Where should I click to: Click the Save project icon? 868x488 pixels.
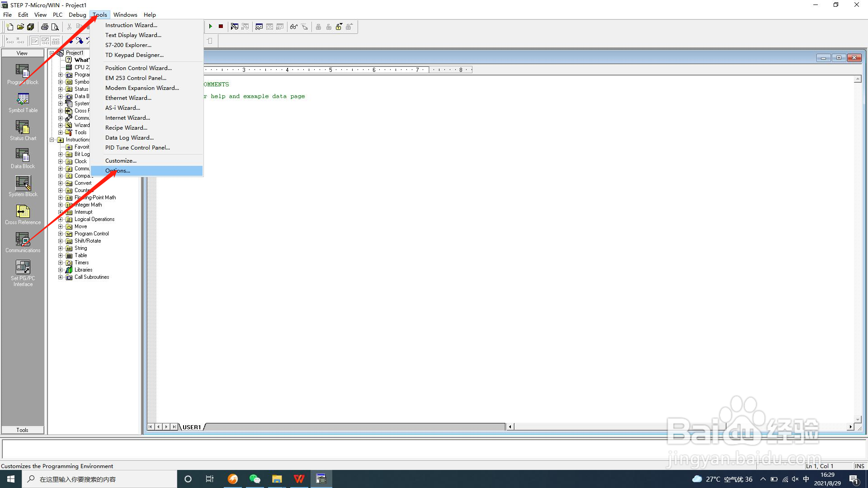click(x=30, y=27)
